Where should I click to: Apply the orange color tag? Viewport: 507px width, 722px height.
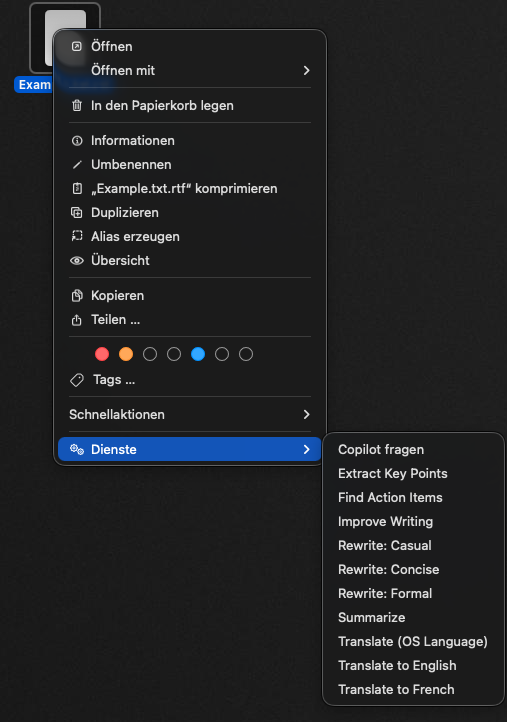pyautogui.click(x=126, y=354)
